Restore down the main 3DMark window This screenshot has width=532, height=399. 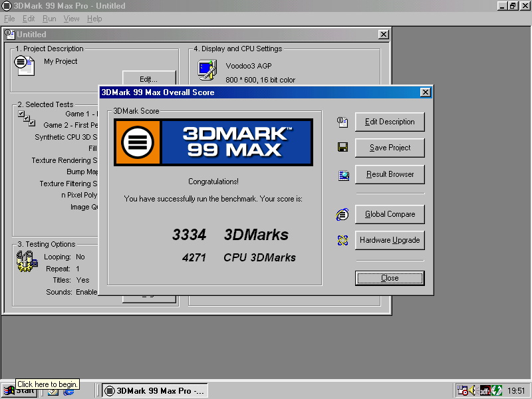click(513, 6)
